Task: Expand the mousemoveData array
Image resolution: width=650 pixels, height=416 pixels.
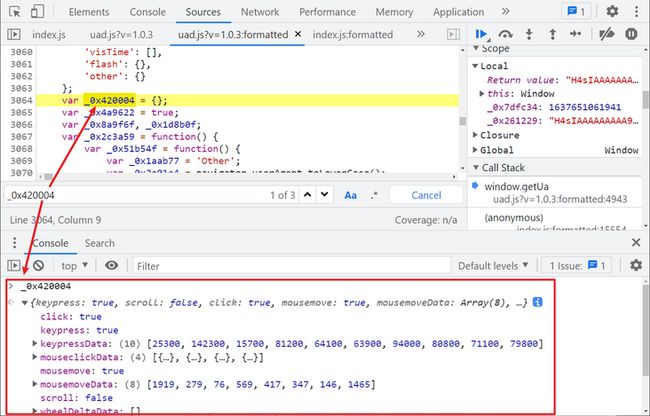Action: coord(35,384)
